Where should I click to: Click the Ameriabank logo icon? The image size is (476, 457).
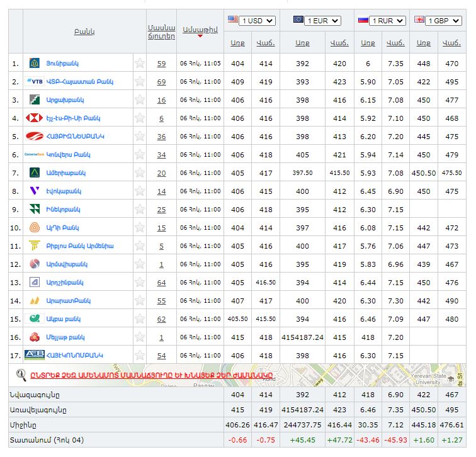[34, 173]
